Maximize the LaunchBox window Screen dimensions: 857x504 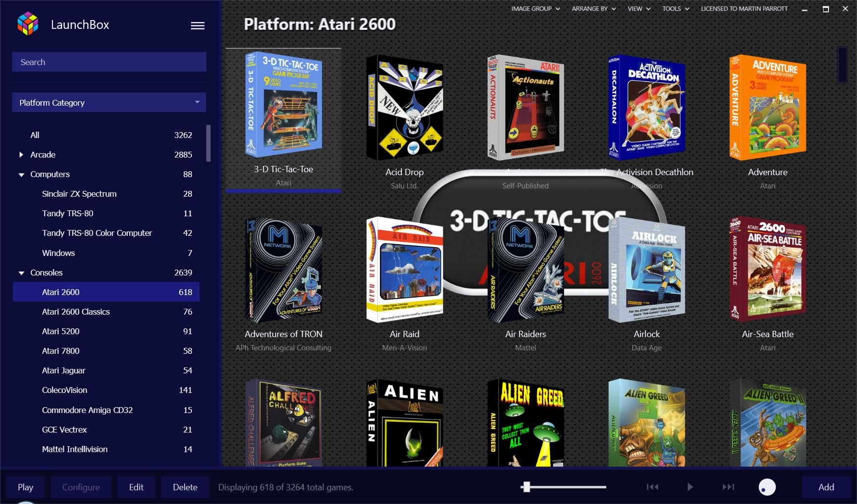(826, 9)
